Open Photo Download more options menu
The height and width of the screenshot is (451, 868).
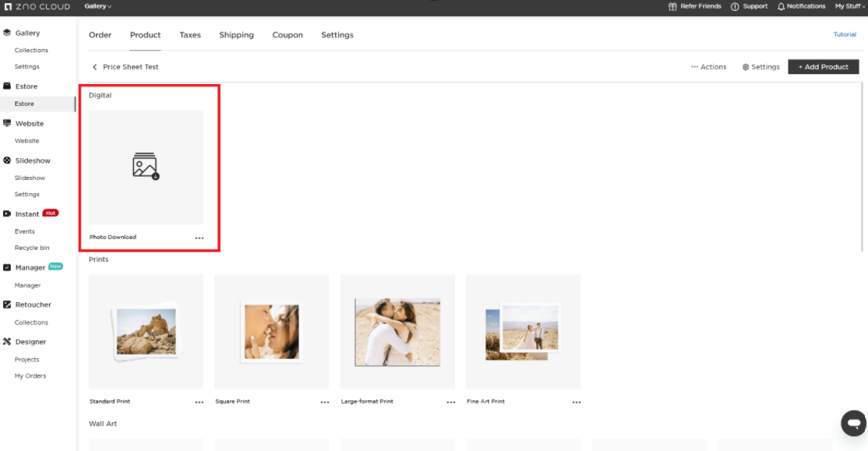199,238
